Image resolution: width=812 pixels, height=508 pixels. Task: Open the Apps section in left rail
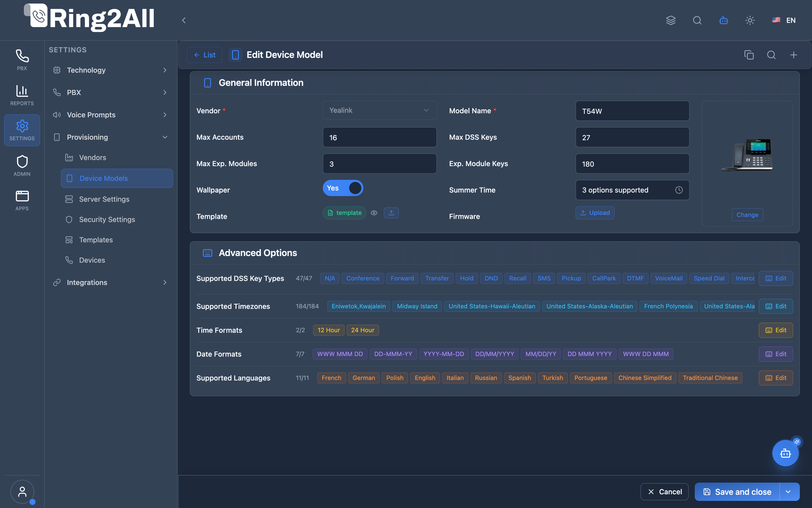tap(22, 201)
